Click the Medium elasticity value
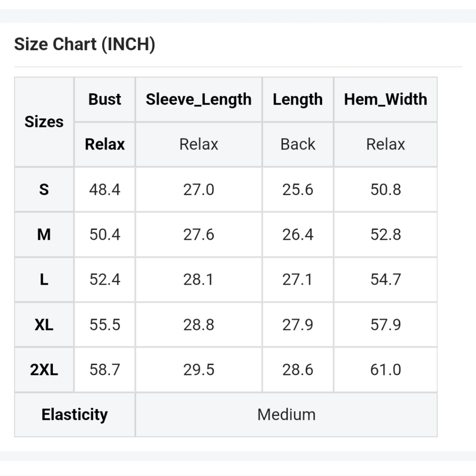The height and width of the screenshot is (476, 476). click(x=286, y=415)
